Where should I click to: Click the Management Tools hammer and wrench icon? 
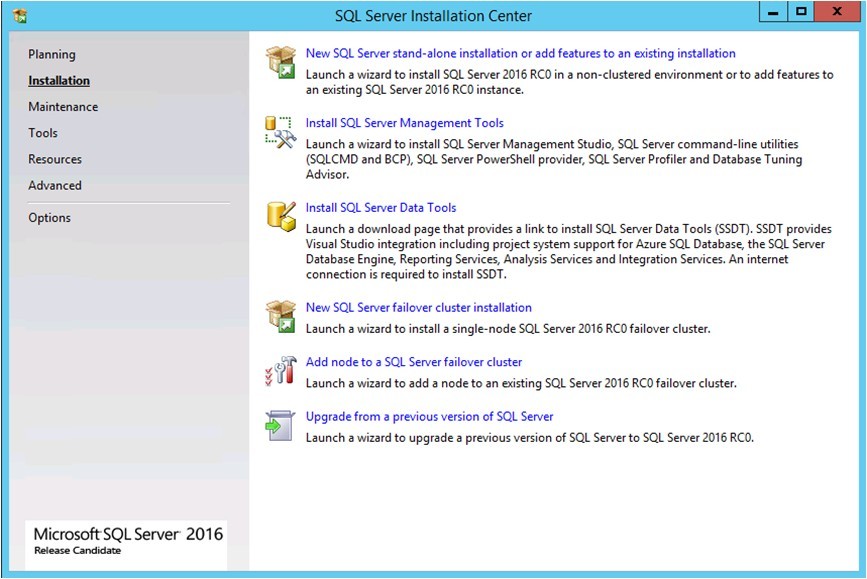pos(281,133)
